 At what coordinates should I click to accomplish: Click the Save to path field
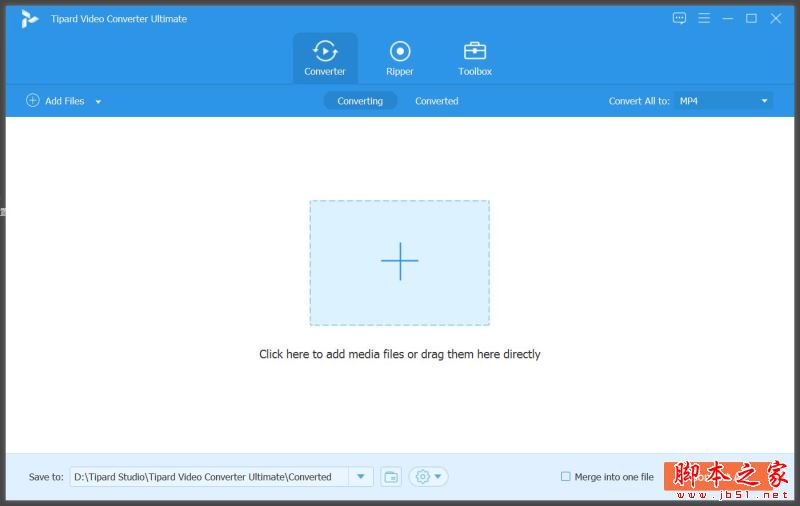point(209,477)
